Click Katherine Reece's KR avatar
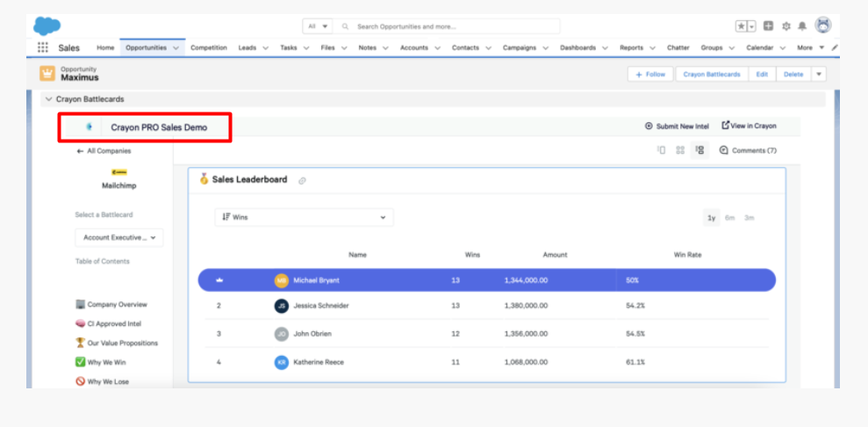 (281, 362)
